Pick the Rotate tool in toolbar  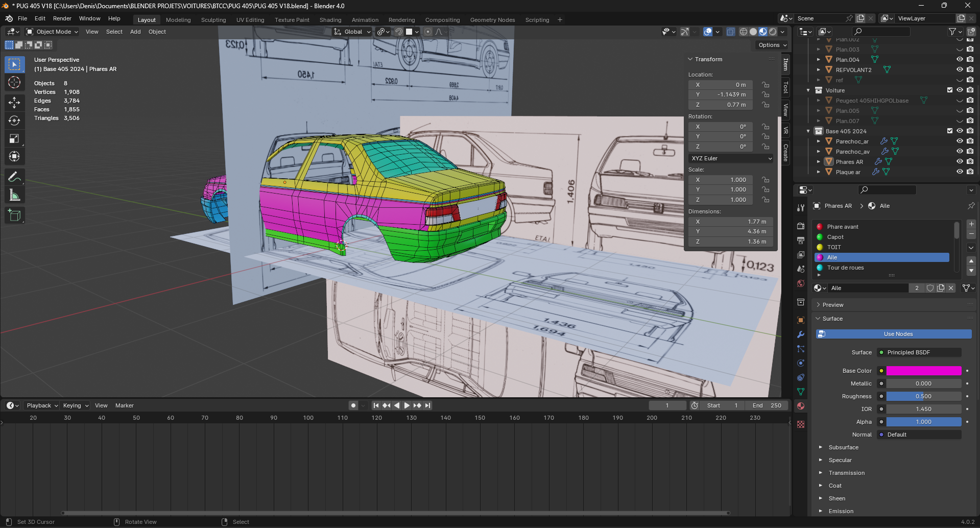(14, 121)
